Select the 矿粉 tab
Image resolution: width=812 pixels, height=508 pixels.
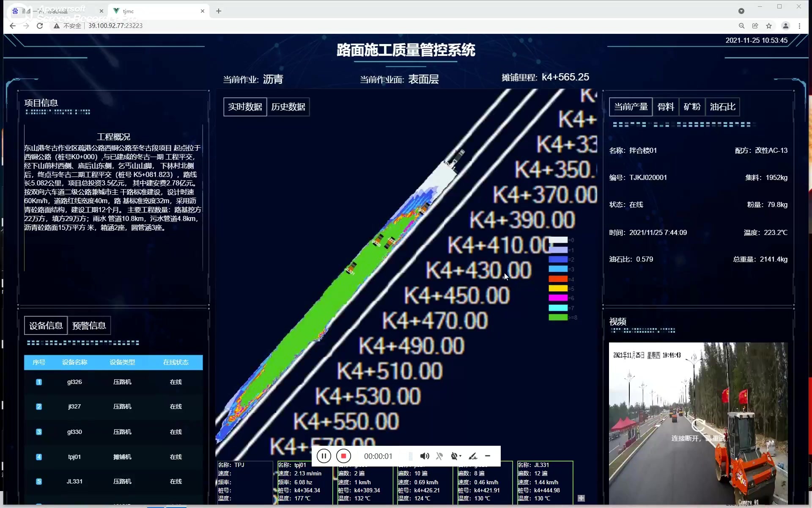(x=692, y=107)
